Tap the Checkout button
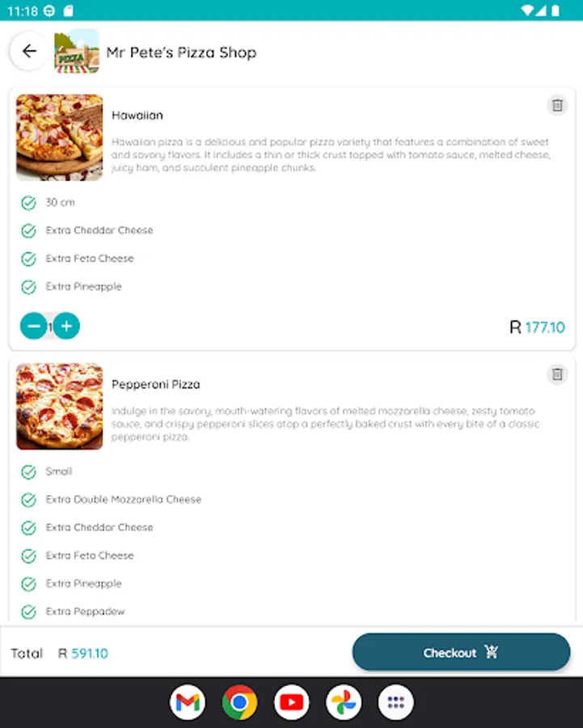 (461, 652)
